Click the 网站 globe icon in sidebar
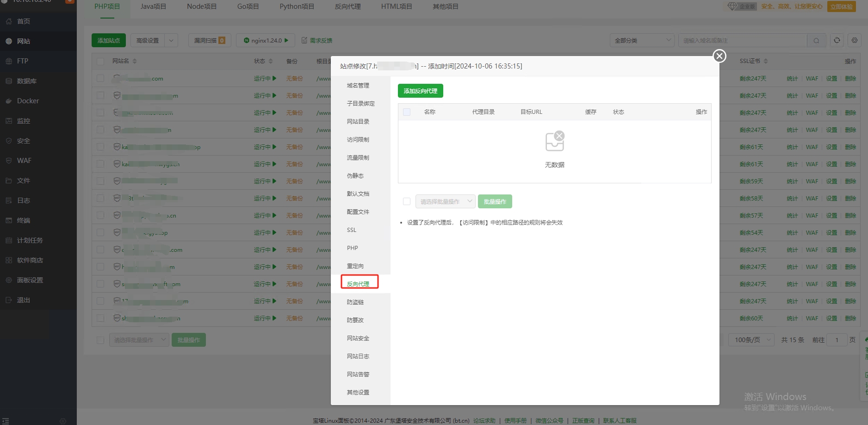This screenshot has height=425, width=868. (x=9, y=41)
